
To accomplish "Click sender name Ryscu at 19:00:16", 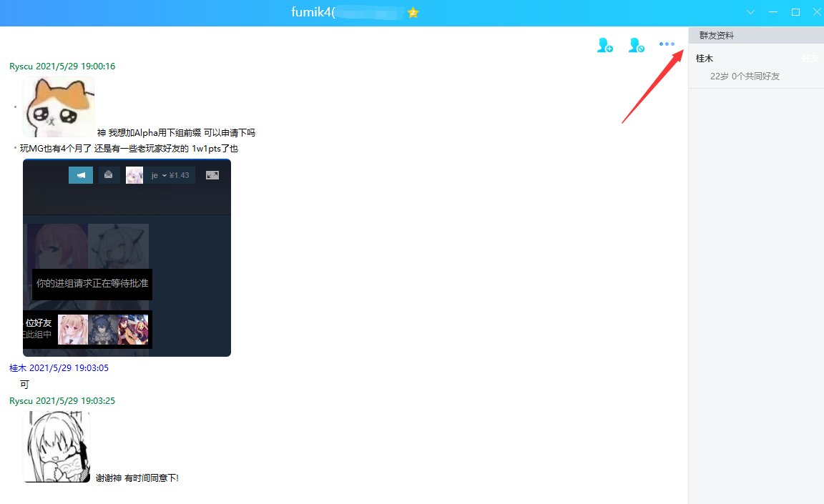I will tap(21, 66).
